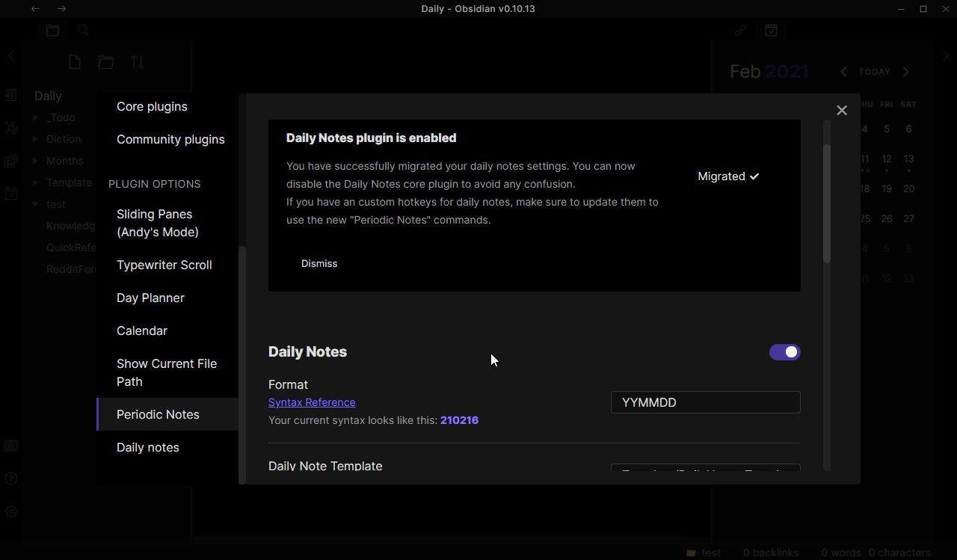Open Daily notes plugin options
The image size is (957, 560).
148,447
